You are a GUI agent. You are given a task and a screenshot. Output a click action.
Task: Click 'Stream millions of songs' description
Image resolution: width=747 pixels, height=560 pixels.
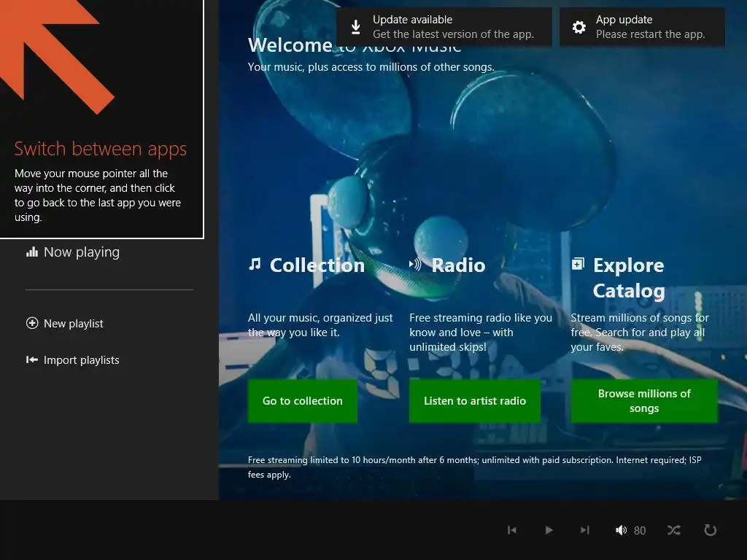640,332
